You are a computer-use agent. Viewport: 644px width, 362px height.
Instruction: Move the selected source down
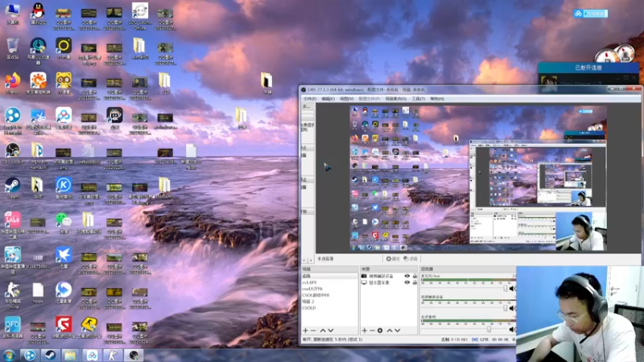(398, 331)
